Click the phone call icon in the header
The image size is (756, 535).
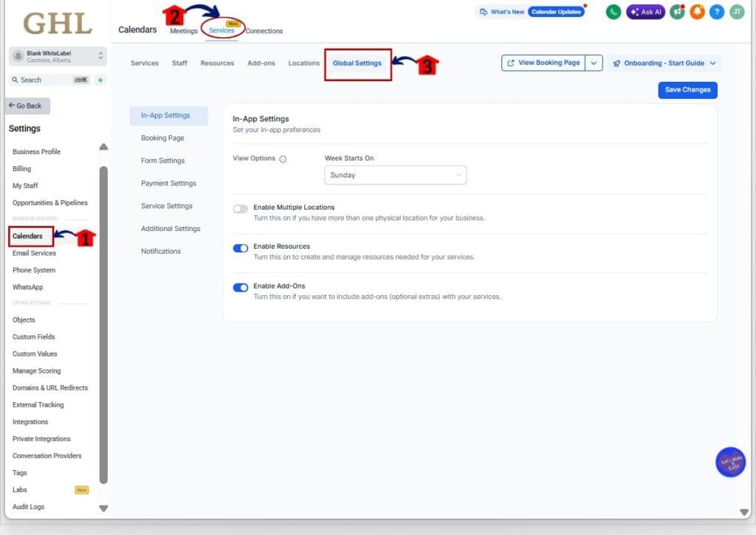pyautogui.click(x=613, y=12)
